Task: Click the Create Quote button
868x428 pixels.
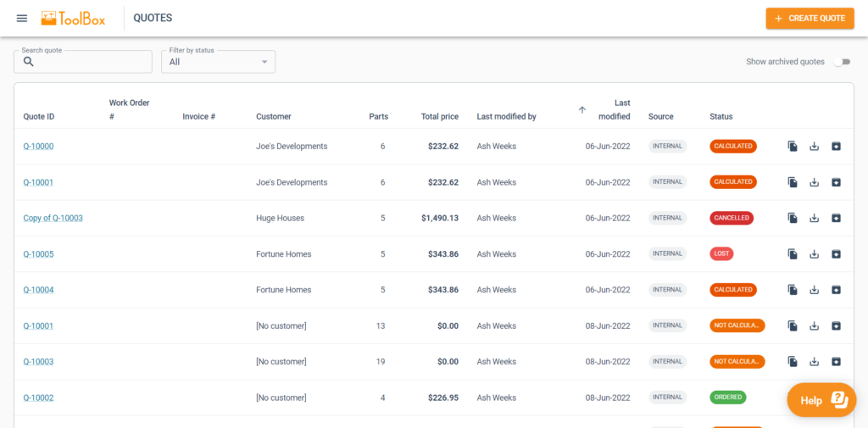Action: pyautogui.click(x=810, y=19)
